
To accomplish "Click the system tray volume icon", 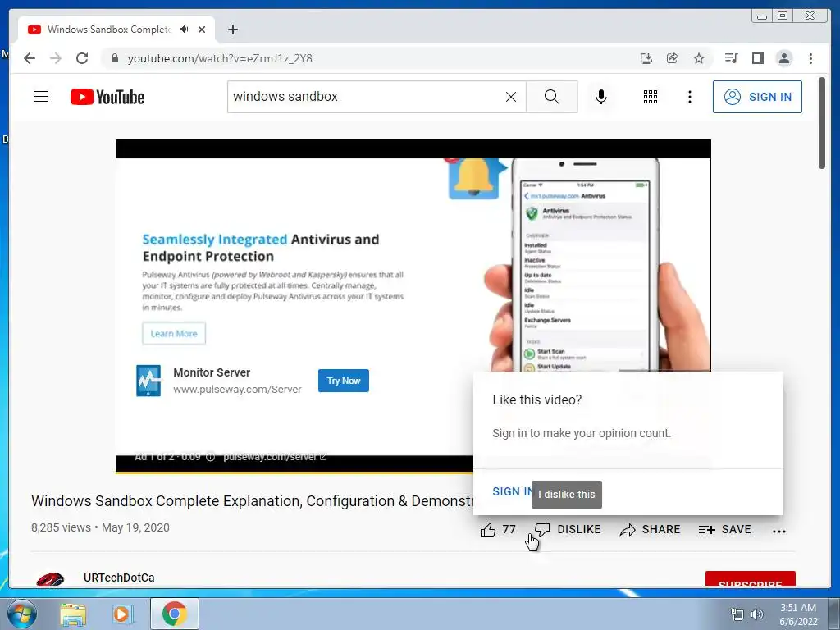I will point(757,614).
